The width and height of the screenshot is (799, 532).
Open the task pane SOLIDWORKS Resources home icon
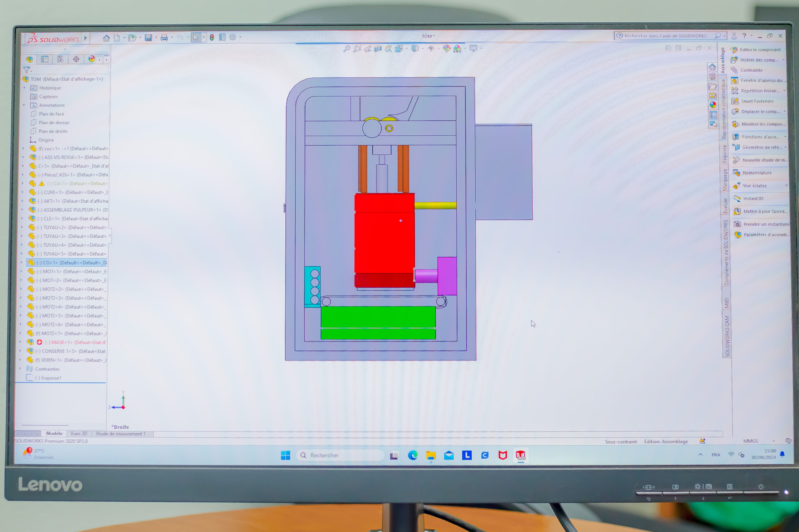[x=712, y=67]
